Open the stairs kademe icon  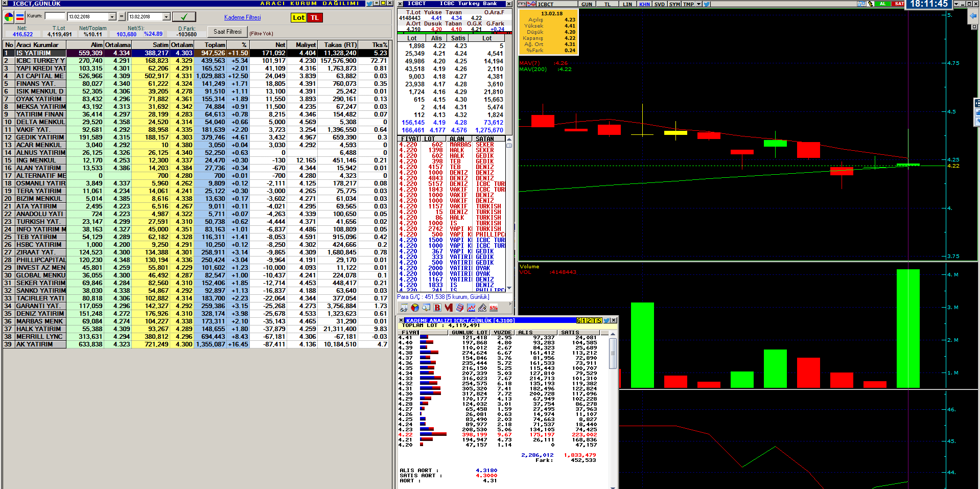click(x=460, y=308)
